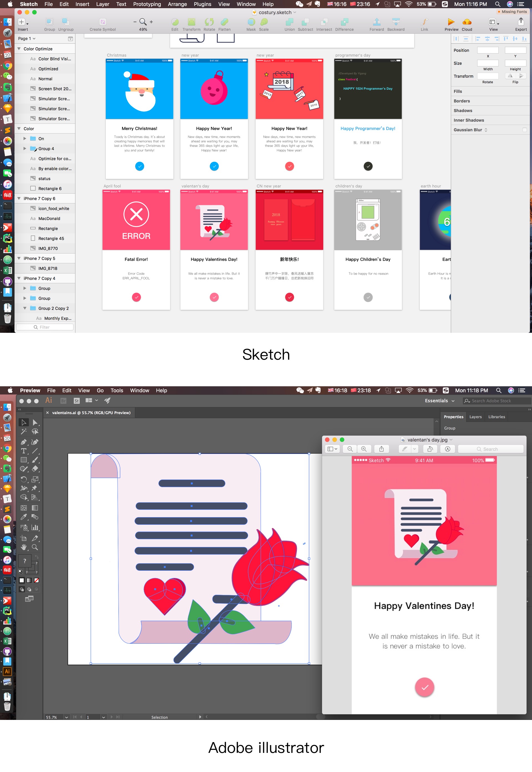The image size is (532, 772).
Task: Collapse the iPhone 7 Copy 6 artboard
Action: click(x=19, y=199)
